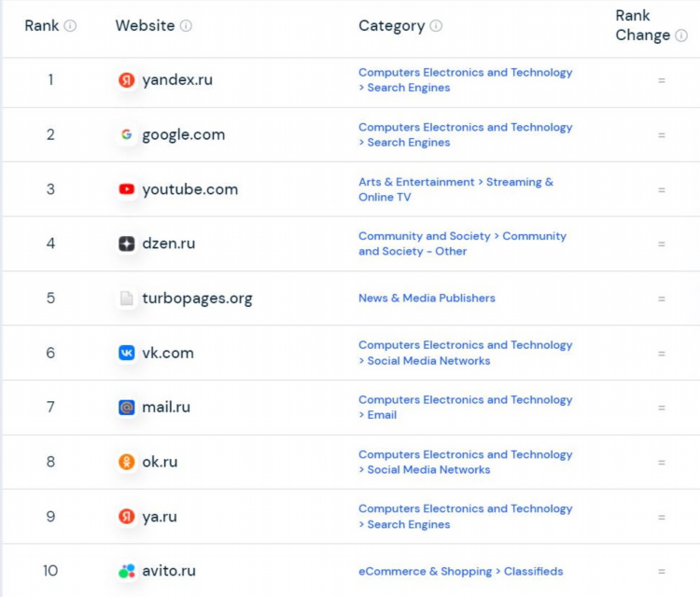Screen dimensions: 700x597
Task: Click the Dzen favicon beside dzen.ru
Action: coord(127,243)
